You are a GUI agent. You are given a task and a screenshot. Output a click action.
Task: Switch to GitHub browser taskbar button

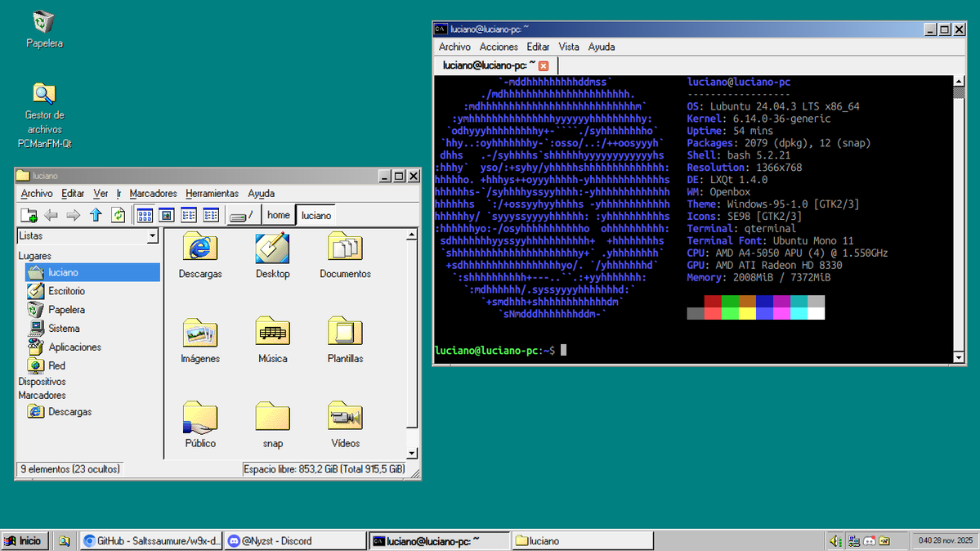point(151,541)
